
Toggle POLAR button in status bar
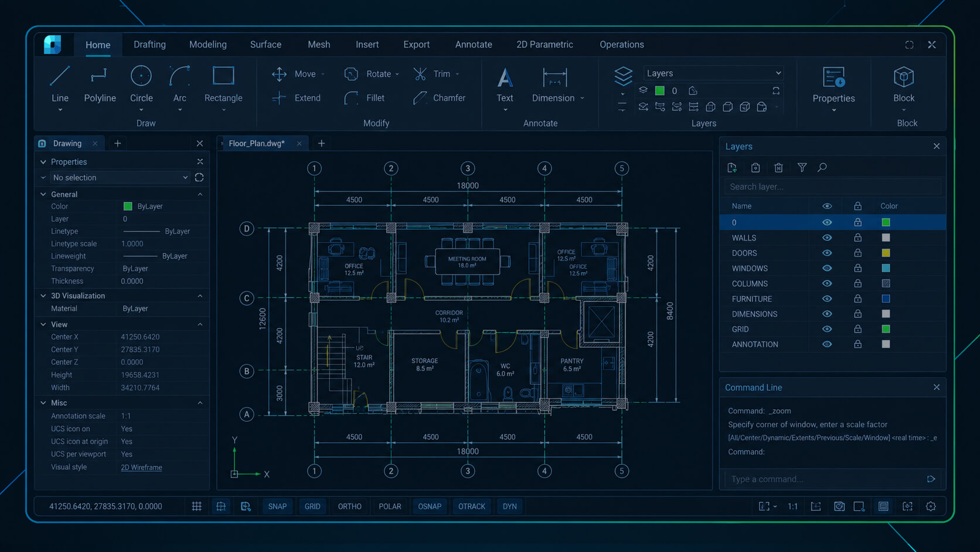390,506
